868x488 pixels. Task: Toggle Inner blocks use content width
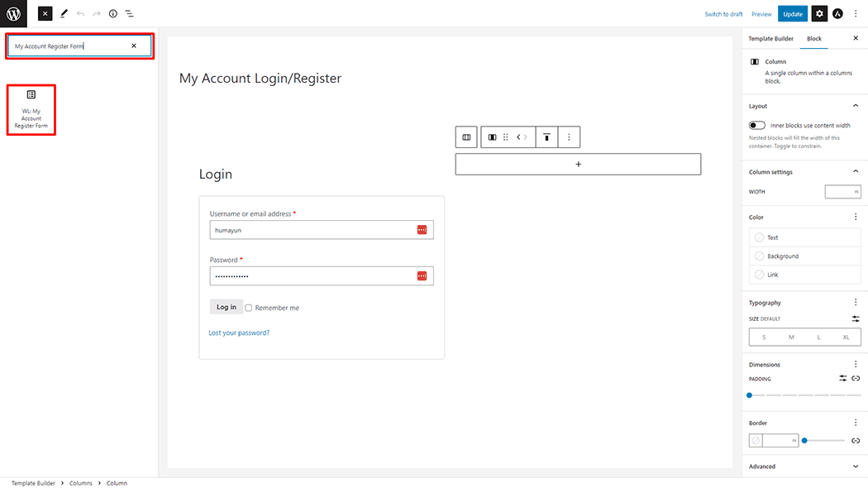[756, 124]
